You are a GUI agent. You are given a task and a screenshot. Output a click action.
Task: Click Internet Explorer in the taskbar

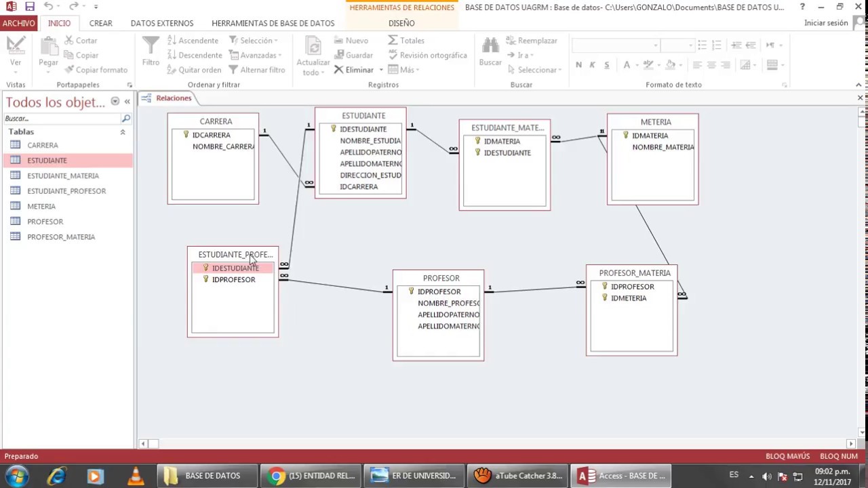pos(56,476)
